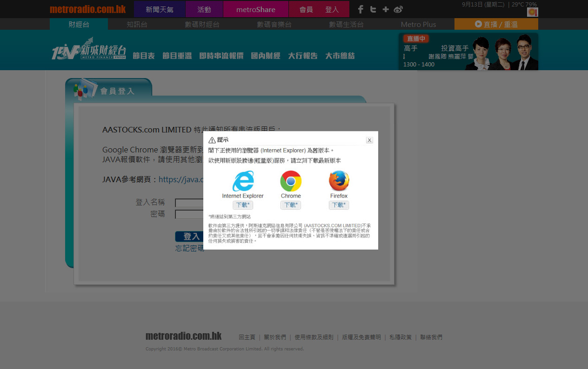Viewport: 588px width, 369px height.
Task: Open the 節目表 navigation item
Action: 144,56
